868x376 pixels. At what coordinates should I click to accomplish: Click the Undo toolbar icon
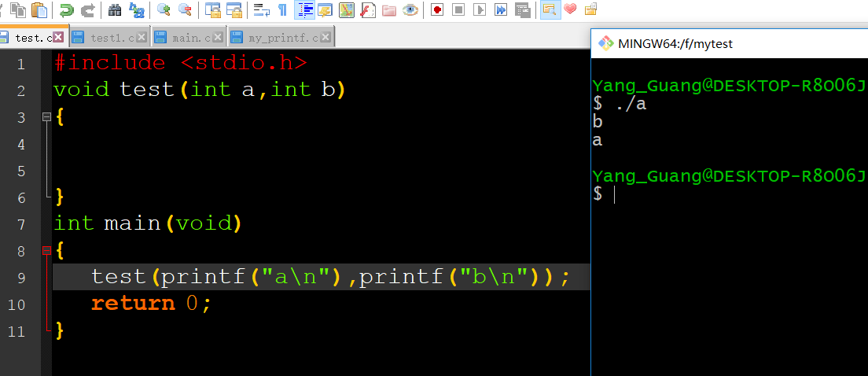(x=67, y=9)
